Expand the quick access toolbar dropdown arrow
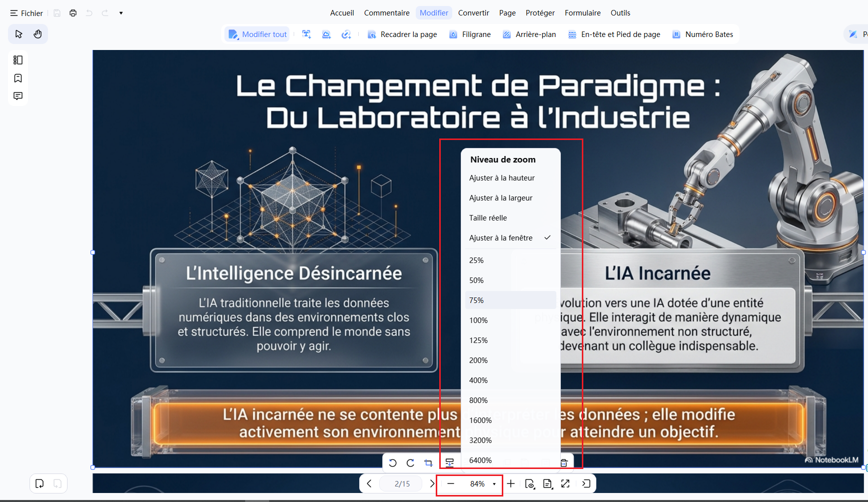The image size is (868, 502). pos(121,13)
